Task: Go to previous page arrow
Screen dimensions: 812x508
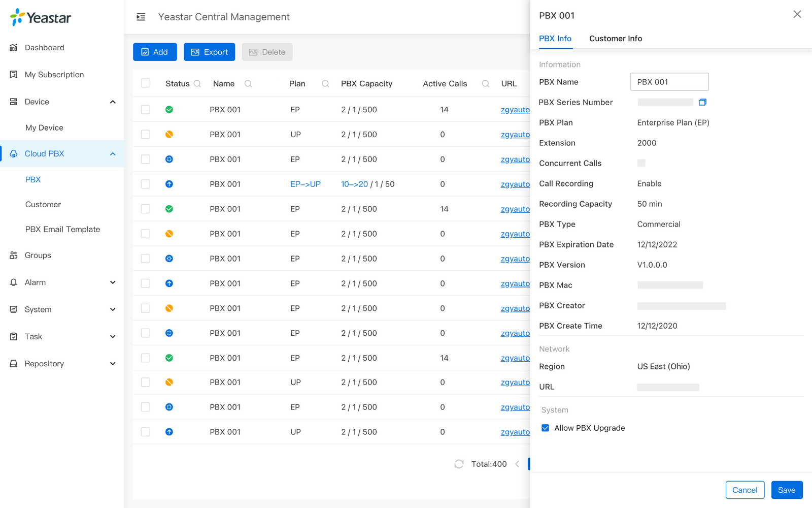Action: pos(517,464)
